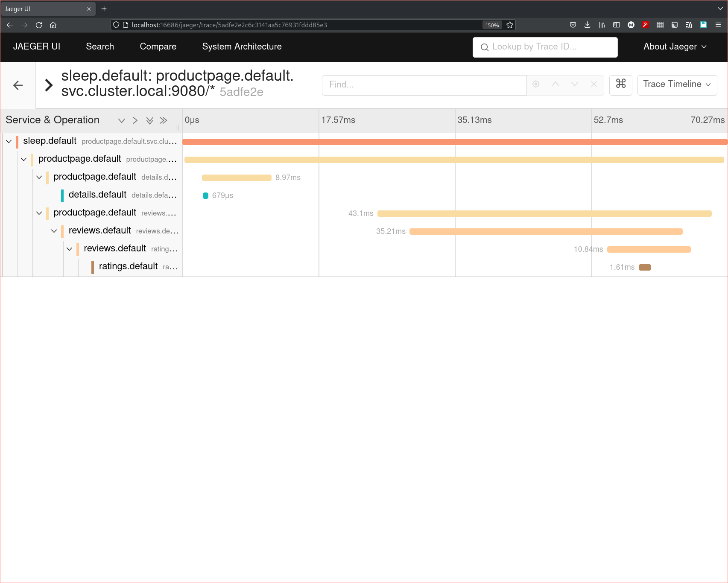This screenshot has height=583, width=728.
Task: Select the sleep.default span row
Action: click(x=100, y=141)
